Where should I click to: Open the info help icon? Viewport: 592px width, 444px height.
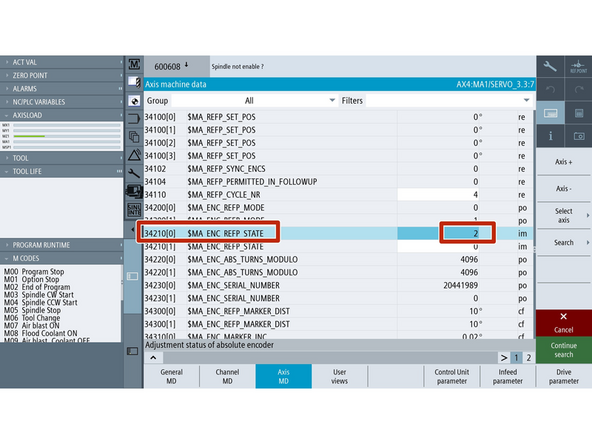coord(550,136)
